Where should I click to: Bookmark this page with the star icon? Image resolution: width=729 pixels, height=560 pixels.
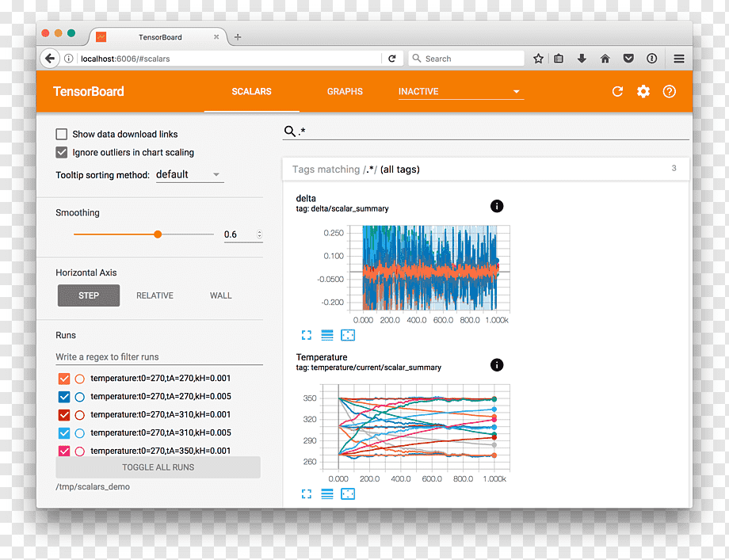[538, 59]
